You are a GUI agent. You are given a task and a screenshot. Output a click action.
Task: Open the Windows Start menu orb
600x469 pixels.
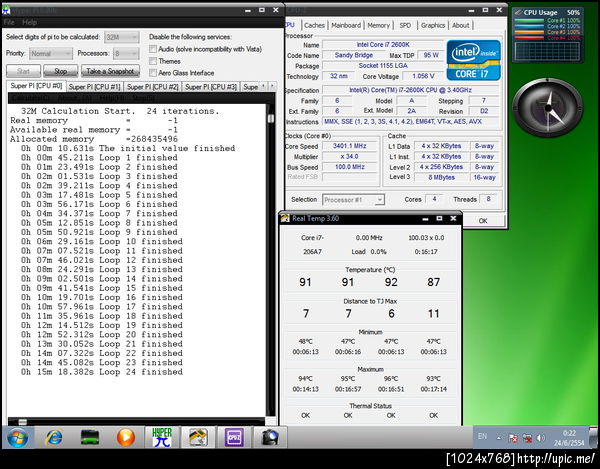coord(17,437)
